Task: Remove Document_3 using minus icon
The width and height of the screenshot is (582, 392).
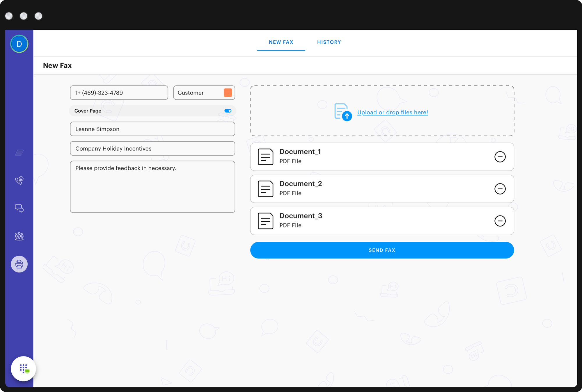Action: 500,221
